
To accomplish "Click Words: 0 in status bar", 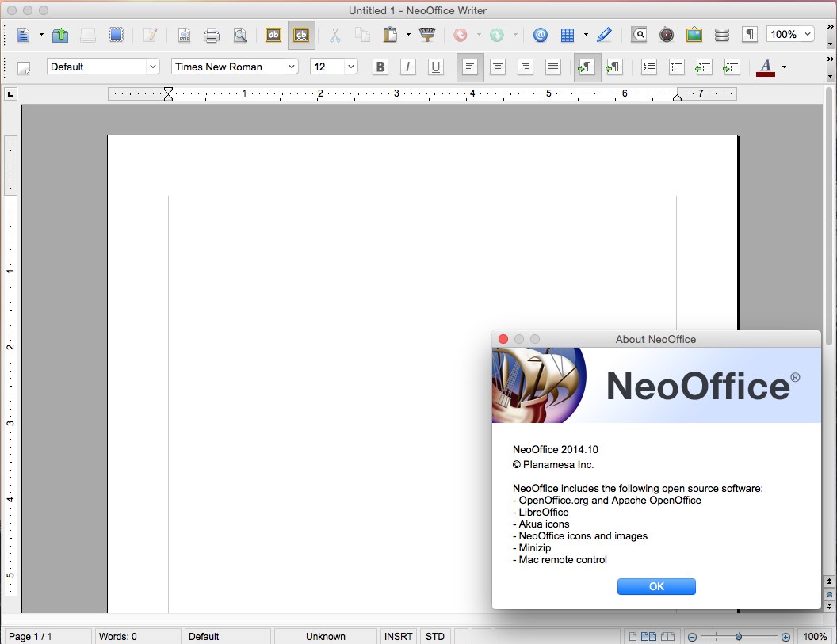I will (138, 637).
